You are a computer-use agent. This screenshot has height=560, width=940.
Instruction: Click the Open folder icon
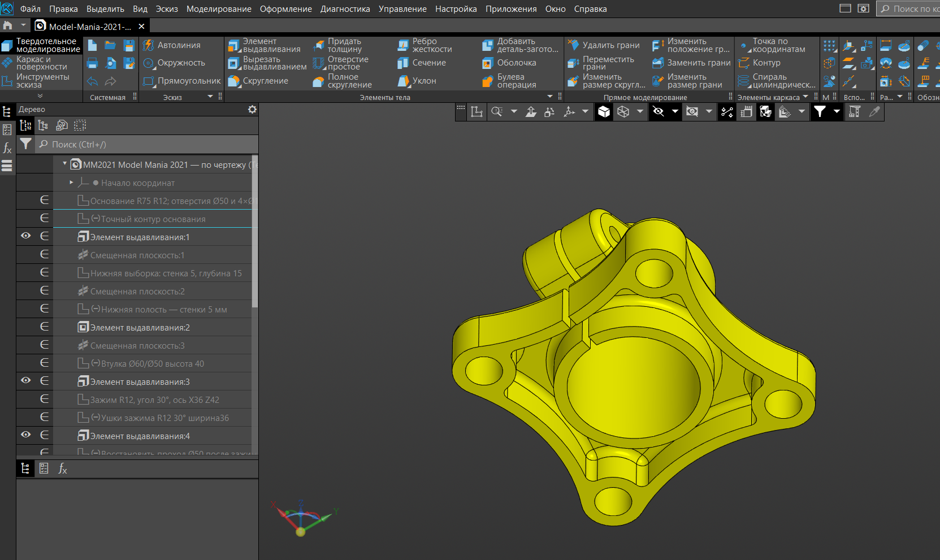pos(111,45)
